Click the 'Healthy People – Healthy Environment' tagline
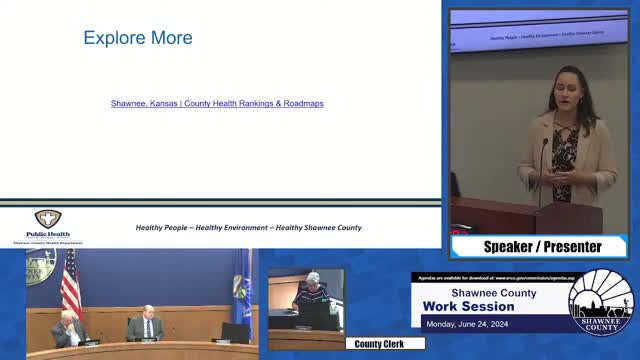This screenshot has height=360, width=640. click(x=249, y=228)
